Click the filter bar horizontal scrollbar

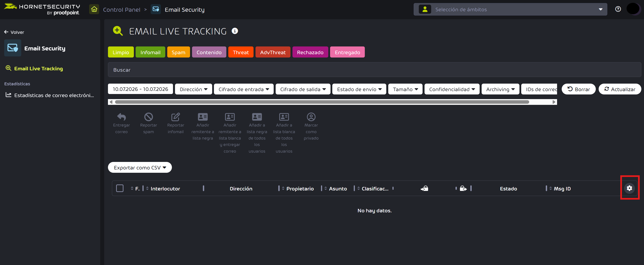(322, 102)
